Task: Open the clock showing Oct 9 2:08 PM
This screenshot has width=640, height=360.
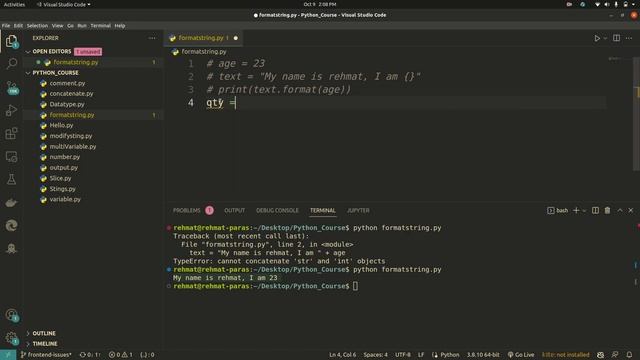Action: click(320, 4)
